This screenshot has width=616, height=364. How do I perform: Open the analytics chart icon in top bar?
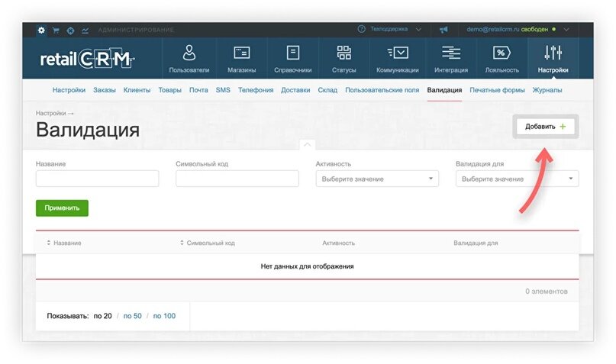click(85, 31)
